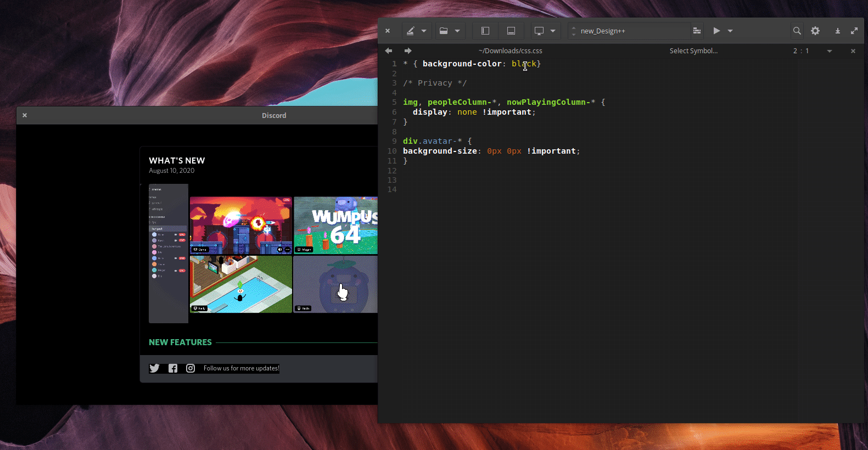
Task: Close the css.css document tab
Action: click(853, 51)
